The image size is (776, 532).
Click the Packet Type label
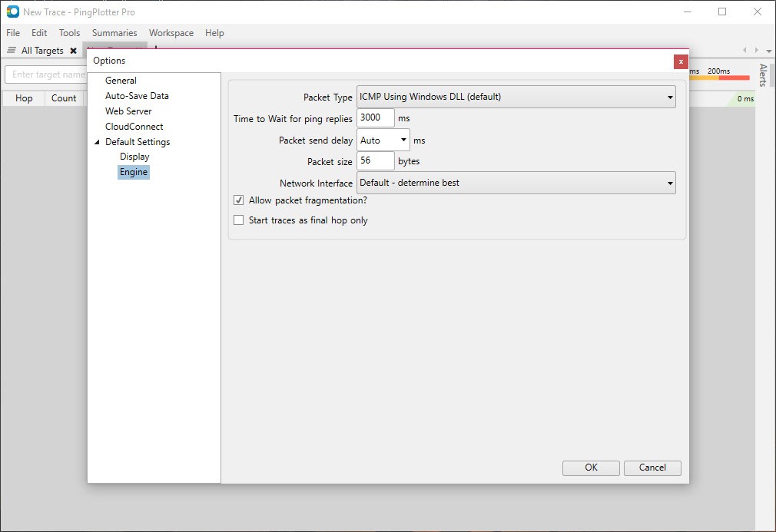coord(327,97)
